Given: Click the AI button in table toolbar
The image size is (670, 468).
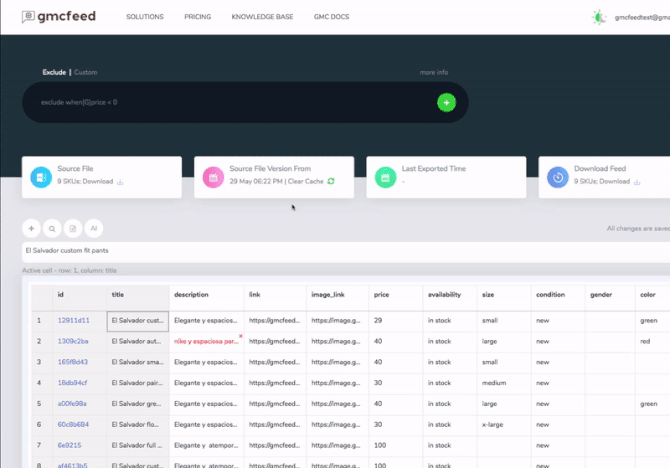Looking at the screenshot, I should point(94,228).
